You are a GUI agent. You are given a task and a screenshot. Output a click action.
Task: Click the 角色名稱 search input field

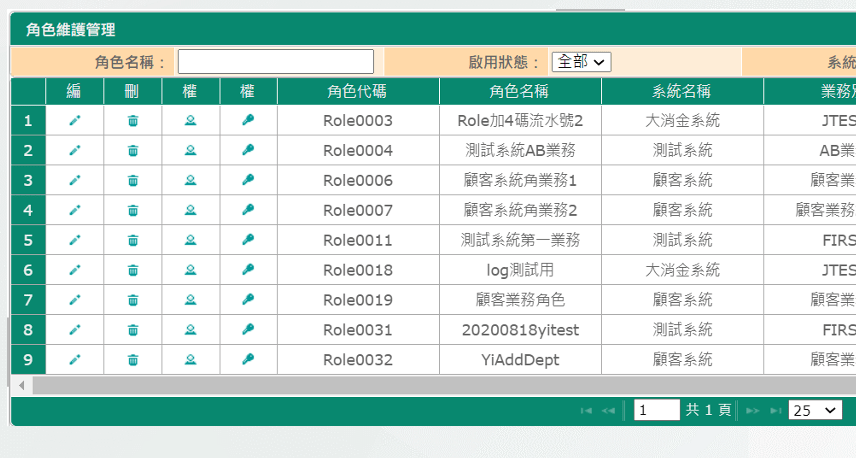(x=276, y=62)
